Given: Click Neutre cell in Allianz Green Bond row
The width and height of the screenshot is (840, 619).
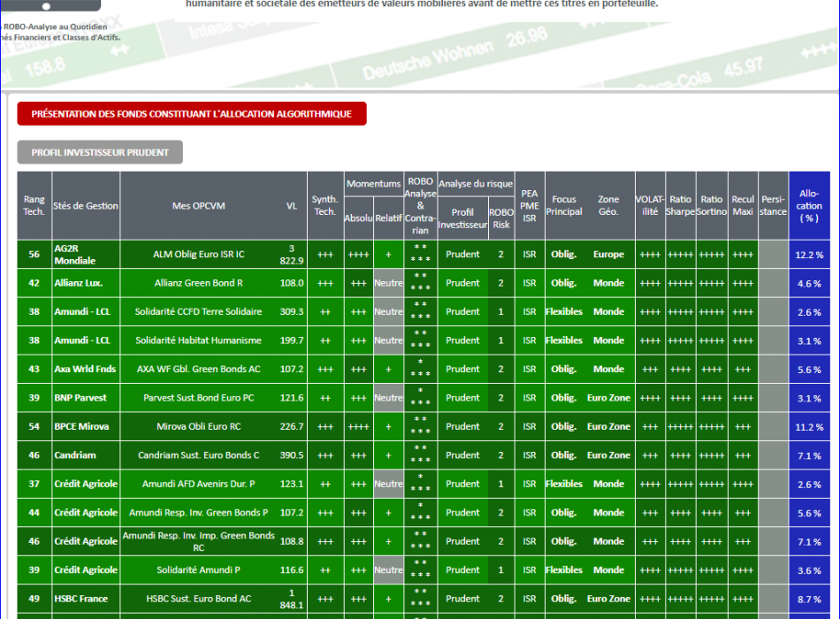Looking at the screenshot, I should (x=388, y=283).
